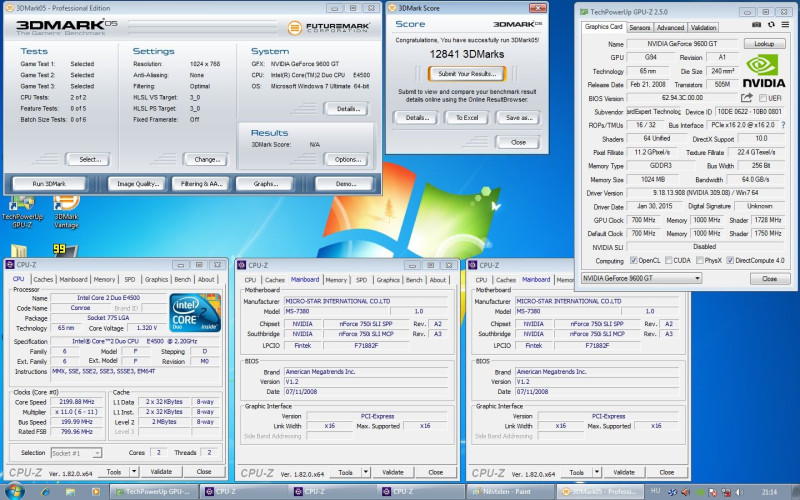The image size is (800, 500).
Task: Open TechPowerUp GPU-Z desktop shortcut
Action: click(21, 211)
